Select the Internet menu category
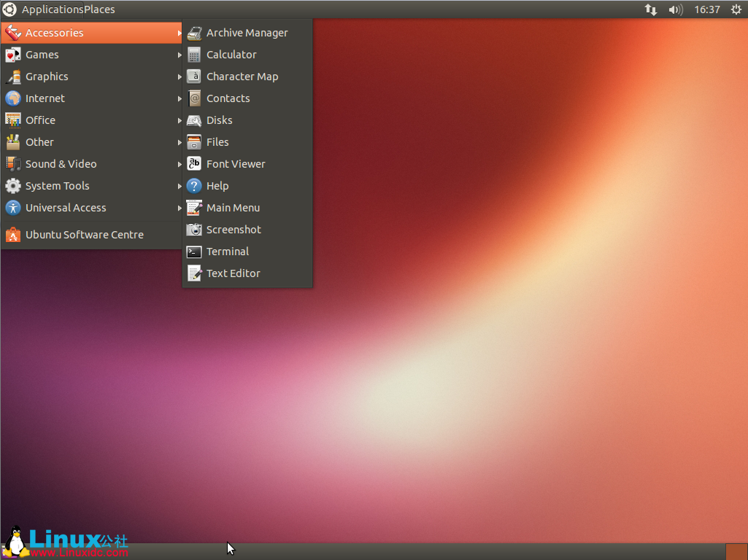This screenshot has height=560, width=748. coord(45,98)
